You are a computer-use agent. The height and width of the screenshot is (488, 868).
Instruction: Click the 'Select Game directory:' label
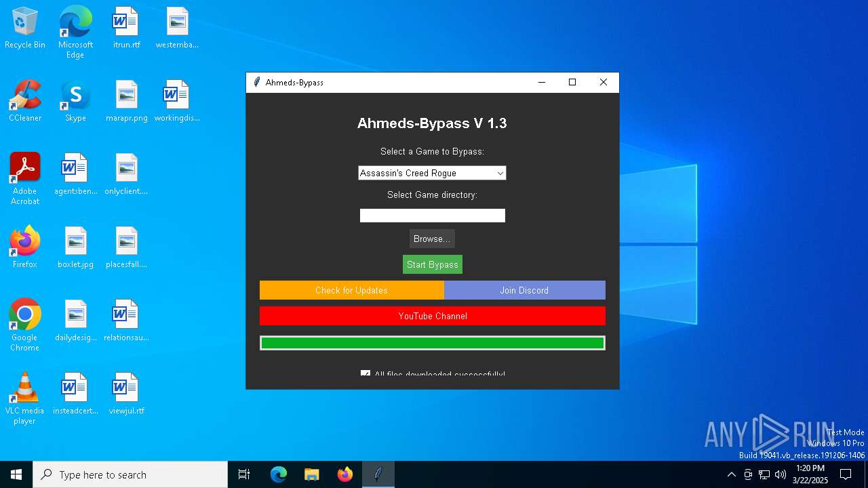(x=432, y=195)
